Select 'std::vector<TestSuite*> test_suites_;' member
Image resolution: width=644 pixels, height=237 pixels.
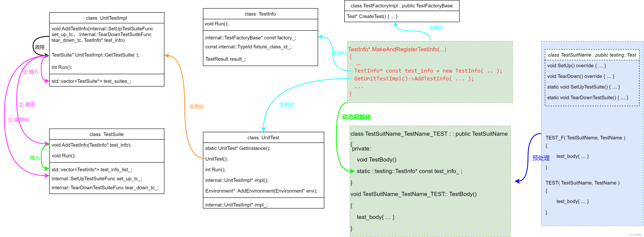click(x=91, y=81)
